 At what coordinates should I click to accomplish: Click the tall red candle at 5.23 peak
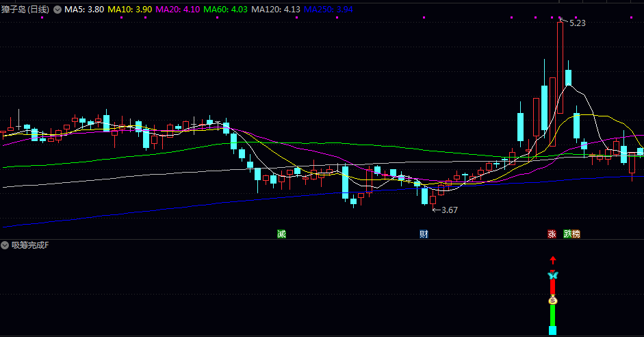[561, 68]
